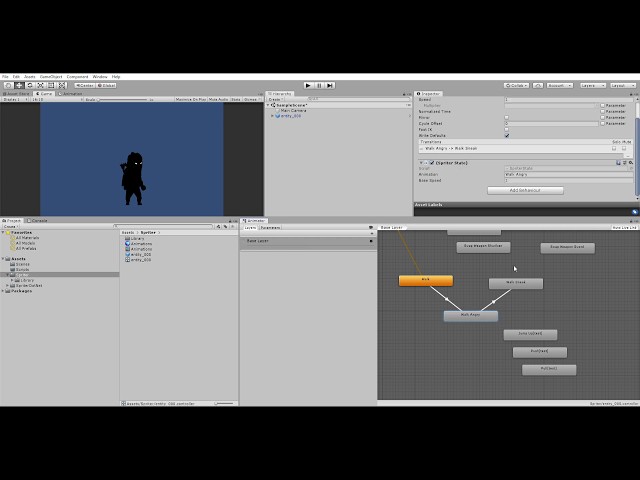Select the orange default state node

point(426,280)
